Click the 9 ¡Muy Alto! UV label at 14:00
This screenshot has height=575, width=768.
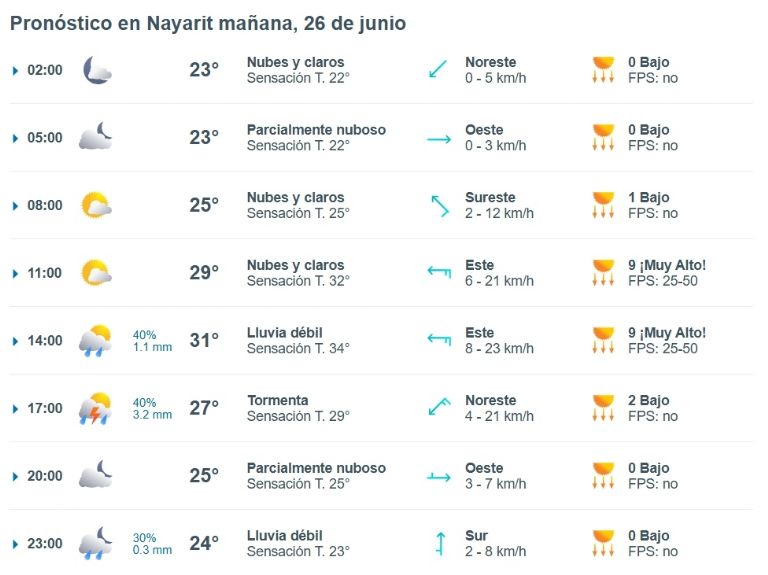tap(667, 333)
